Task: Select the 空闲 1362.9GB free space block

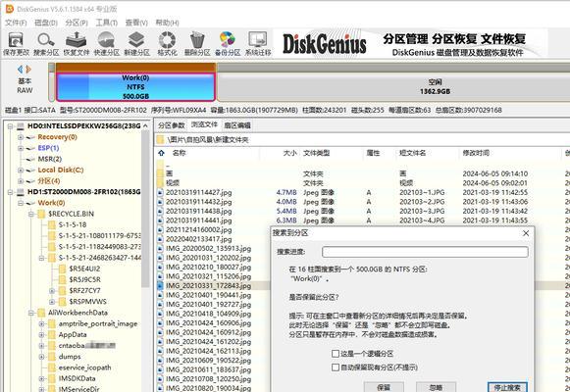Action: 393,87
